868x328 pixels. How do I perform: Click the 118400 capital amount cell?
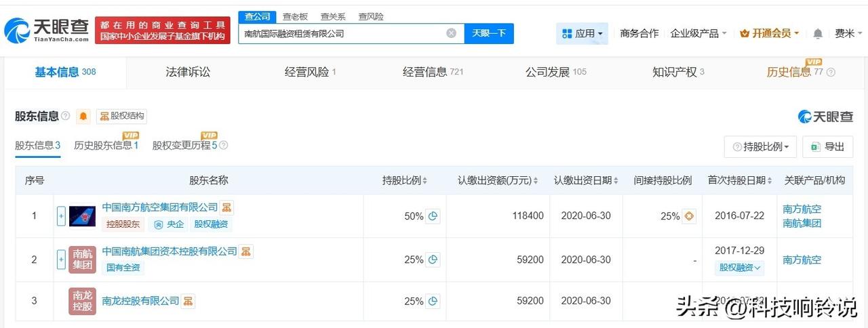coord(528,216)
